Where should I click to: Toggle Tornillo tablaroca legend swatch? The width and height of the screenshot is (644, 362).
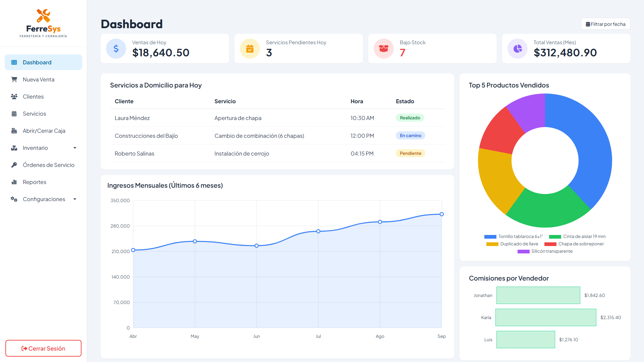coord(490,237)
